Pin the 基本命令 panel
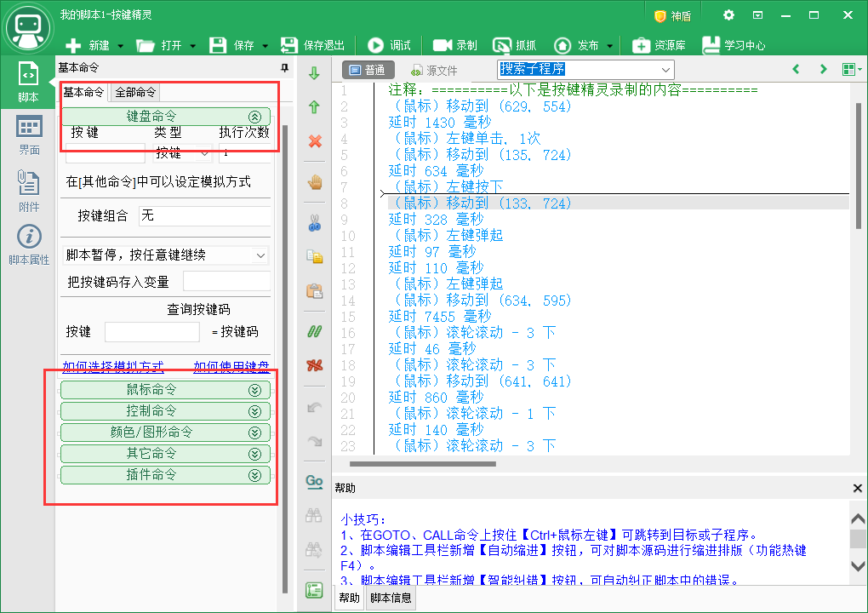Image resolution: width=868 pixels, height=613 pixels. tap(284, 67)
